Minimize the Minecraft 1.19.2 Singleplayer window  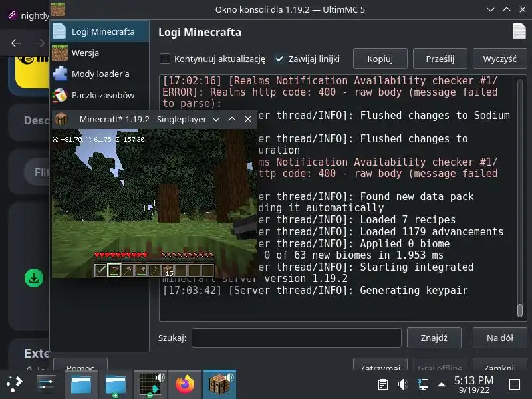[x=216, y=119]
